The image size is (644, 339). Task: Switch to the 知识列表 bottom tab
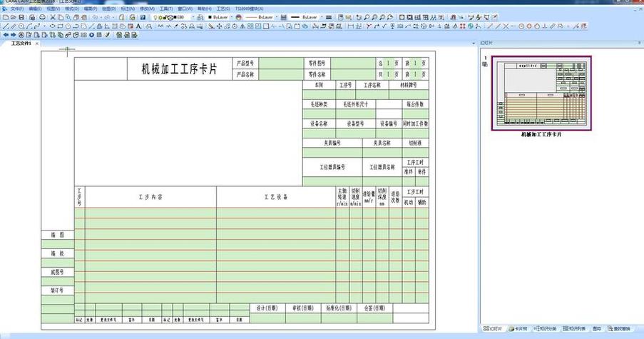[x=574, y=329]
